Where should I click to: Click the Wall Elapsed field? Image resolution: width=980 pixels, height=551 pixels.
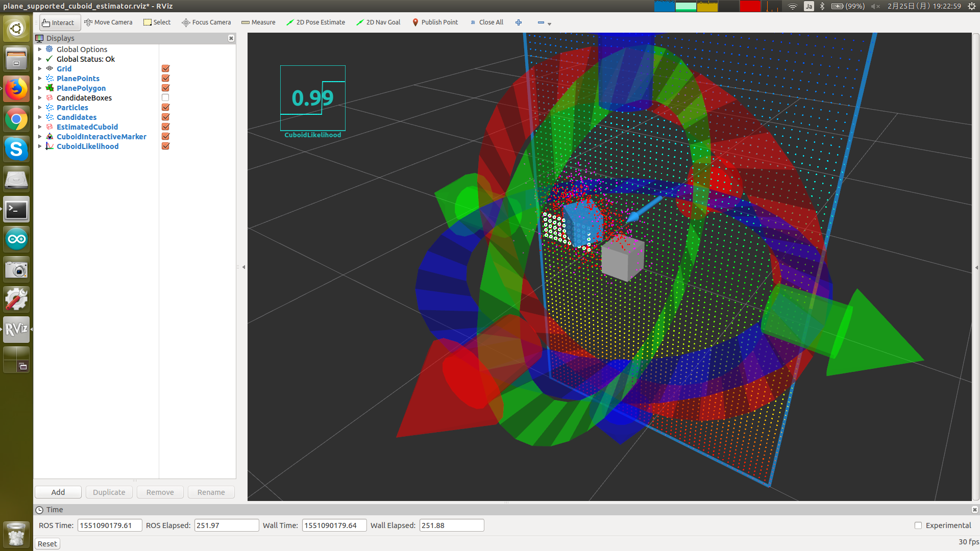pos(452,525)
